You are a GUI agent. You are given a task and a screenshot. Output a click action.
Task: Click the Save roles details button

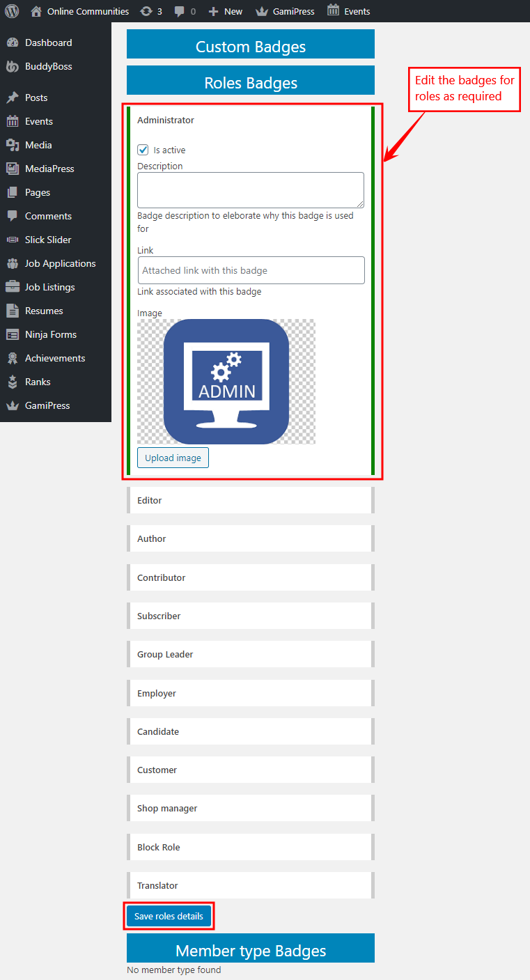169,916
